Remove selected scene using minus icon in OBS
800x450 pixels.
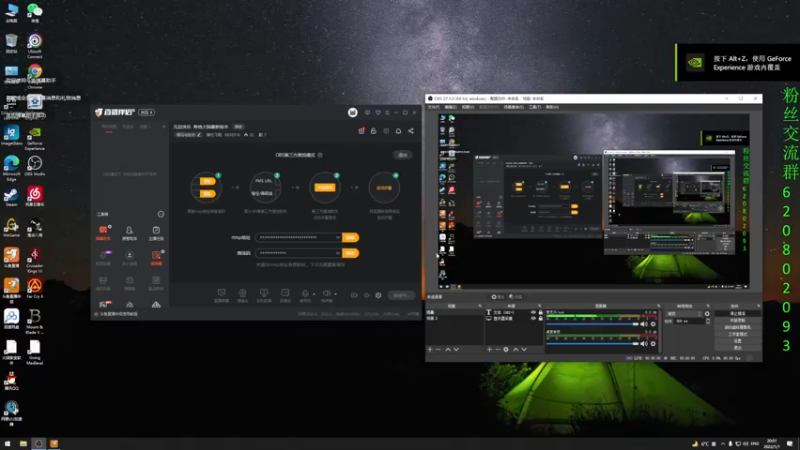(x=438, y=349)
